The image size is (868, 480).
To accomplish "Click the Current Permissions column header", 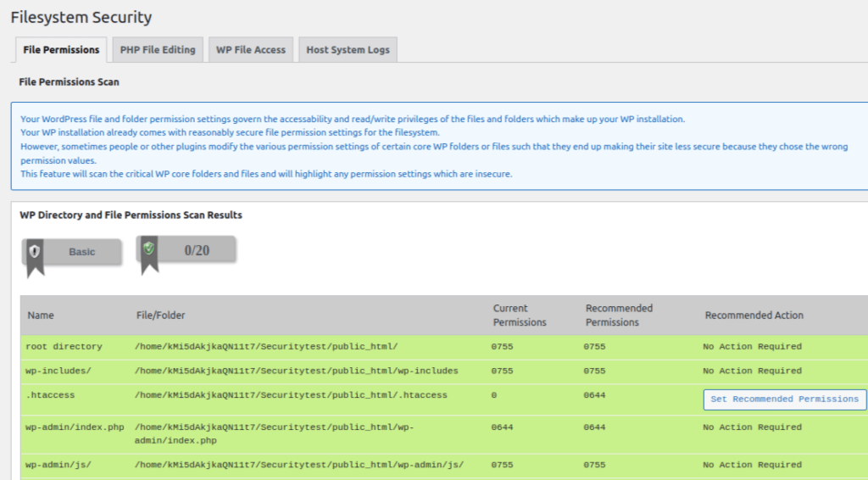I will click(x=520, y=315).
